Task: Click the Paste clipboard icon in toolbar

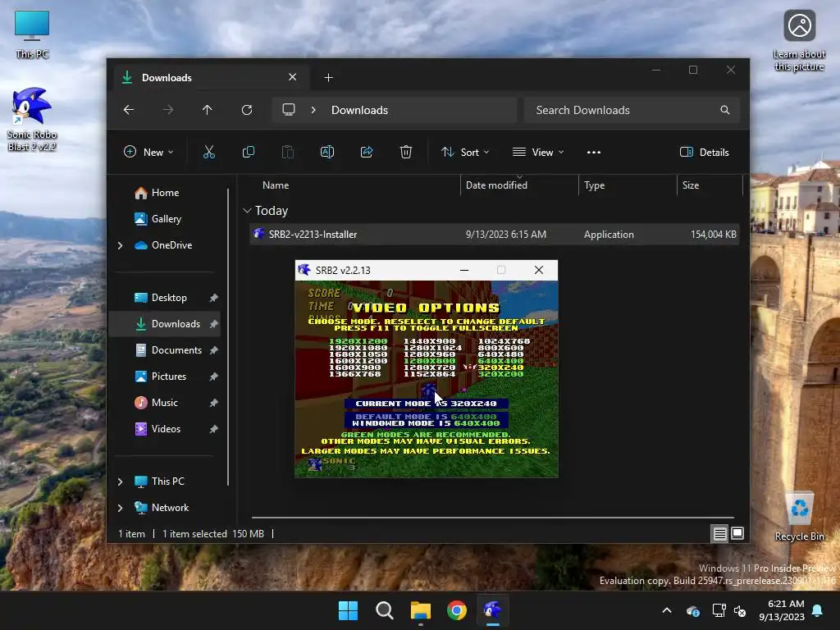Action: tap(288, 152)
